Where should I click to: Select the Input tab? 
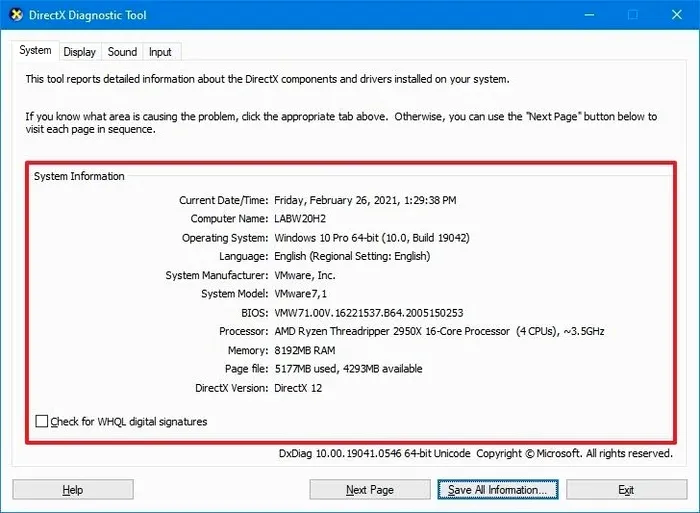(x=160, y=52)
